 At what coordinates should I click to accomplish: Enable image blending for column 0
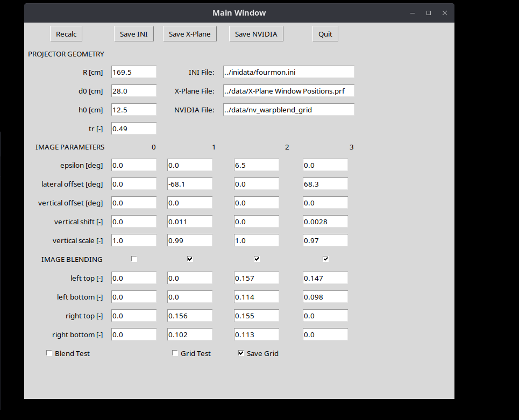[134, 259]
